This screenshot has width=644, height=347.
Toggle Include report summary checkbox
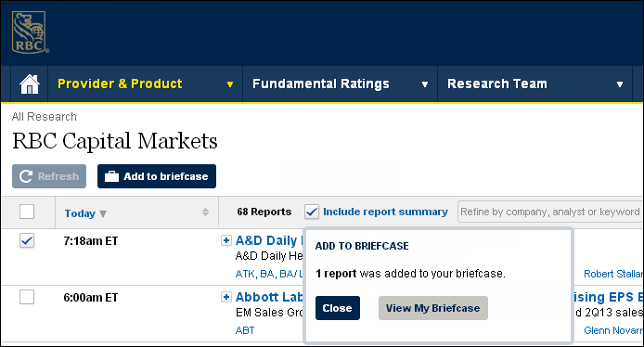point(312,212)
